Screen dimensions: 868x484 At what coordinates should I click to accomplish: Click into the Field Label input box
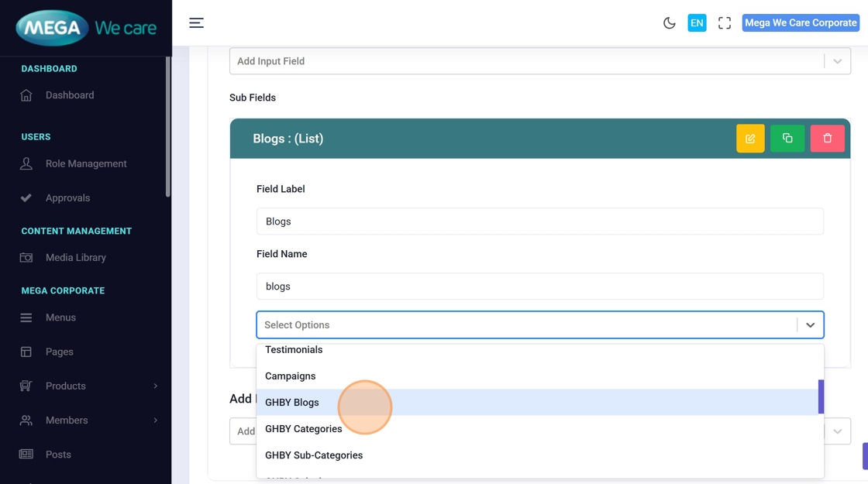[539, 221]
